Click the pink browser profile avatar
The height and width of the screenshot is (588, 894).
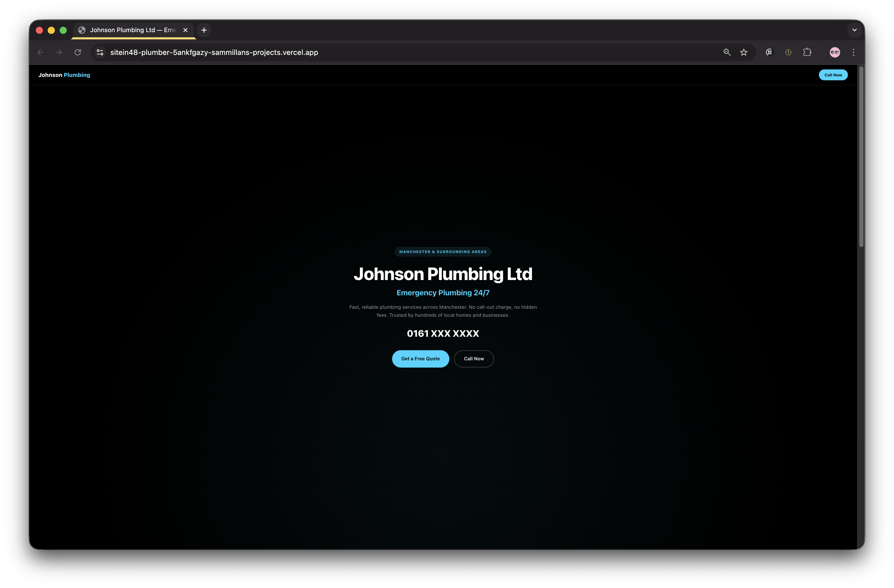pyautogui.click(x=834, y=52)
